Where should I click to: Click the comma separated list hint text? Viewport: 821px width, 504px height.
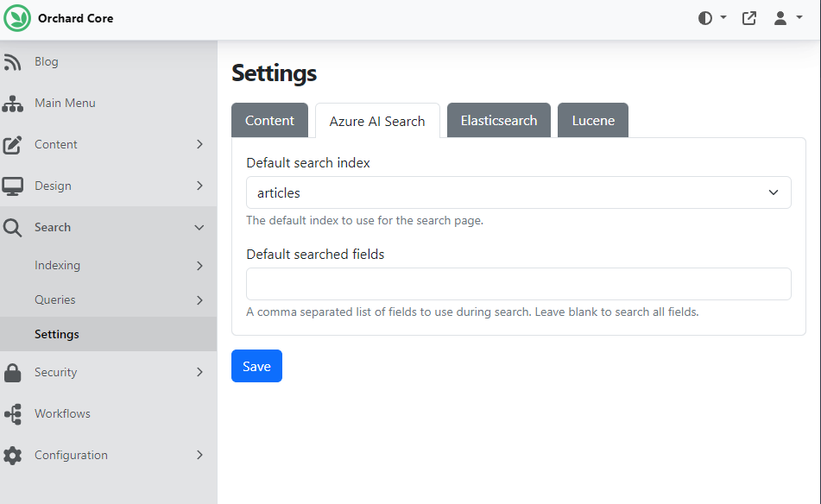472,312
